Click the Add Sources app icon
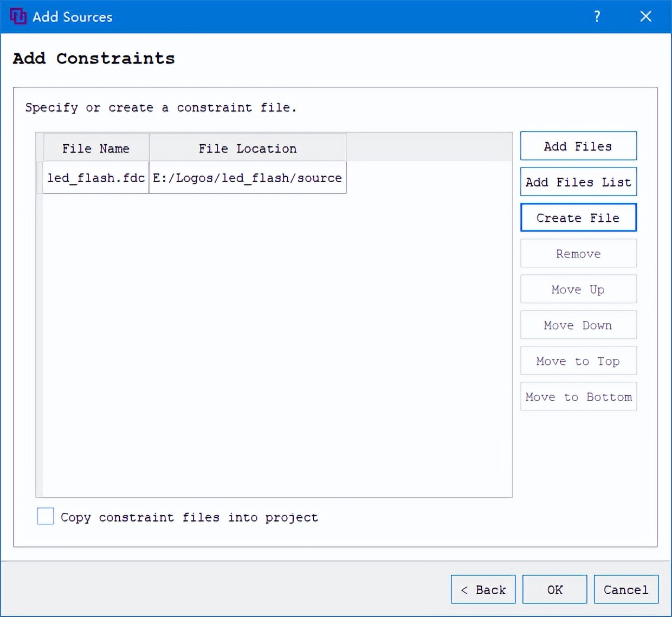672x617 pixels. [x=18, y=16]
